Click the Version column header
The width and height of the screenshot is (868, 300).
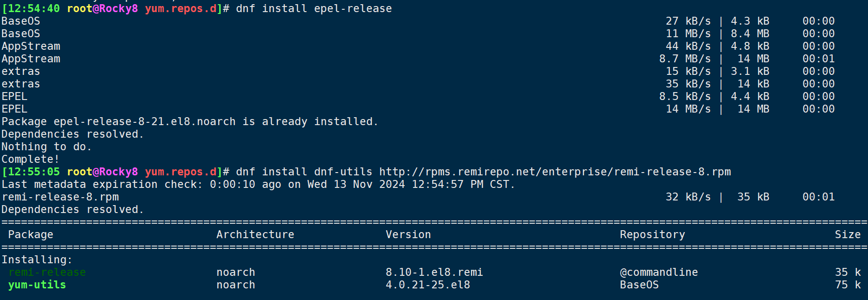[408, 234]
